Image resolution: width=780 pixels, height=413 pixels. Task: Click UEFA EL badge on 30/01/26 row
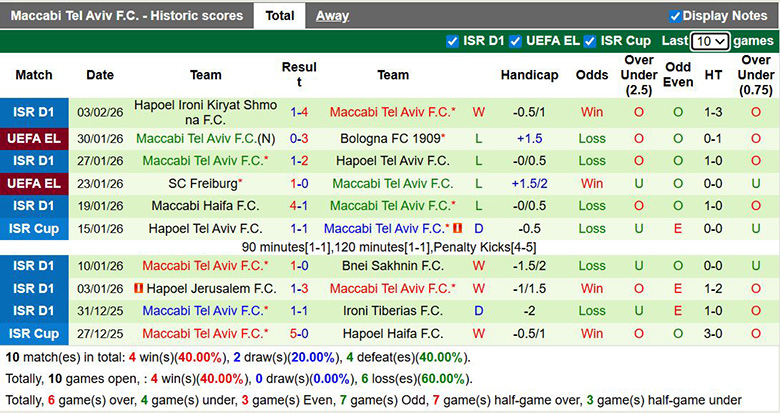coord(33,138)
